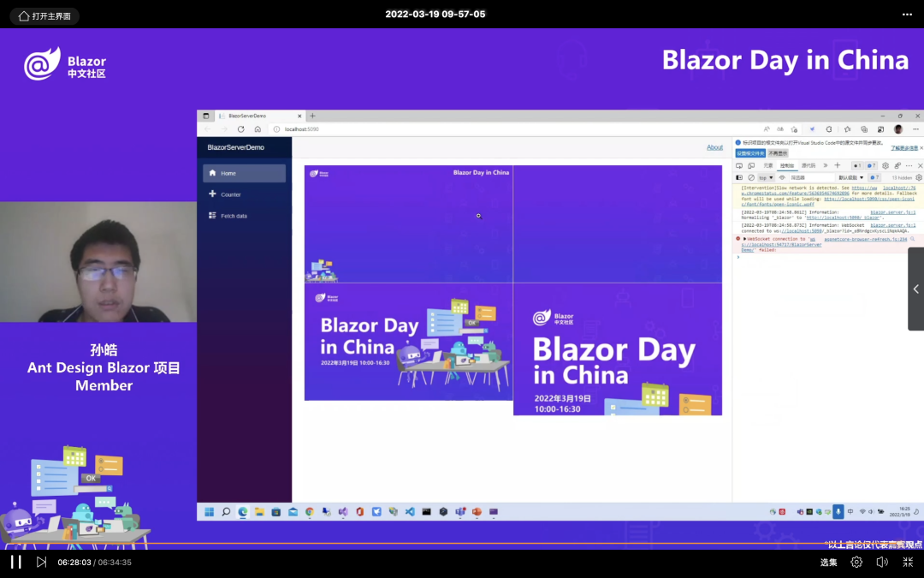
Task: Open the browser profile avatar
Action: coord(898,129)
